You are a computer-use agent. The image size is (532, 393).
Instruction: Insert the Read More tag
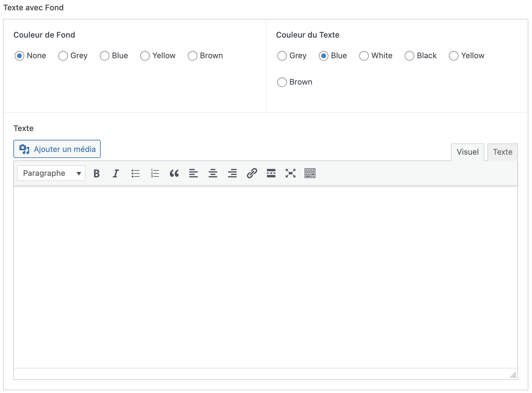[271, 173]
